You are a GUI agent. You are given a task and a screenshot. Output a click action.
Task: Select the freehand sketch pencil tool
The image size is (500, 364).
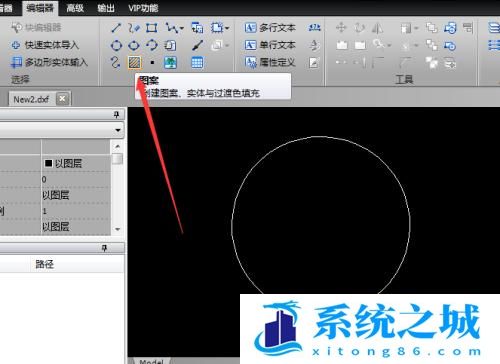pyautogui.click(x=134, y=28)
